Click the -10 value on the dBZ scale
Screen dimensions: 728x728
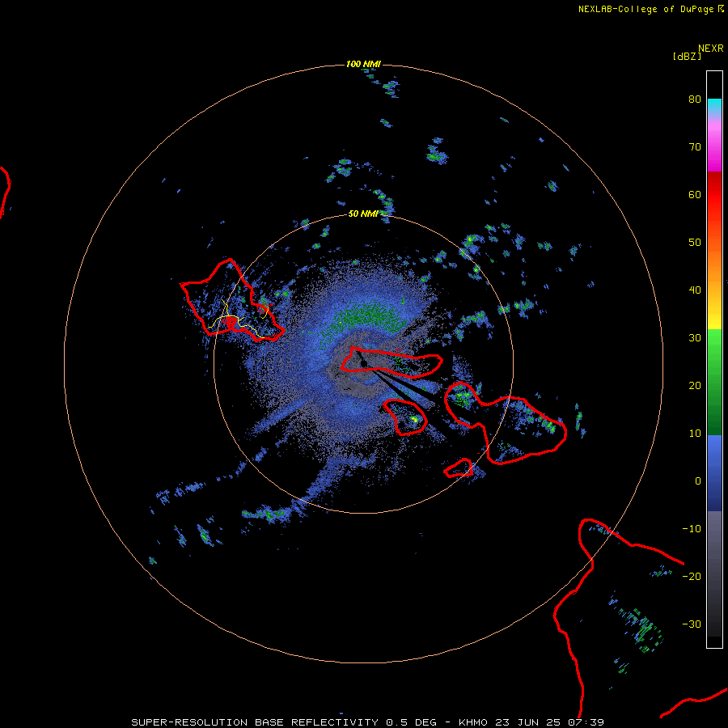tap(692, 529)
